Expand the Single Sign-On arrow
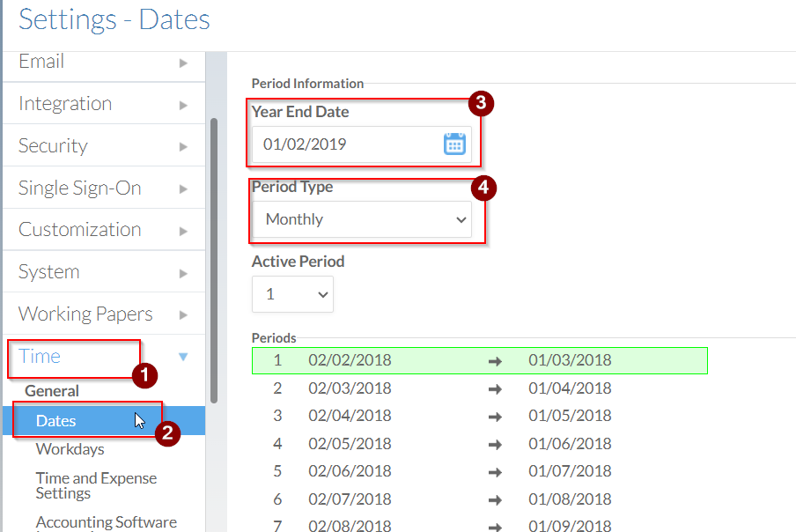This screenshot has width=796, height=532. click(x=183, y=188)
